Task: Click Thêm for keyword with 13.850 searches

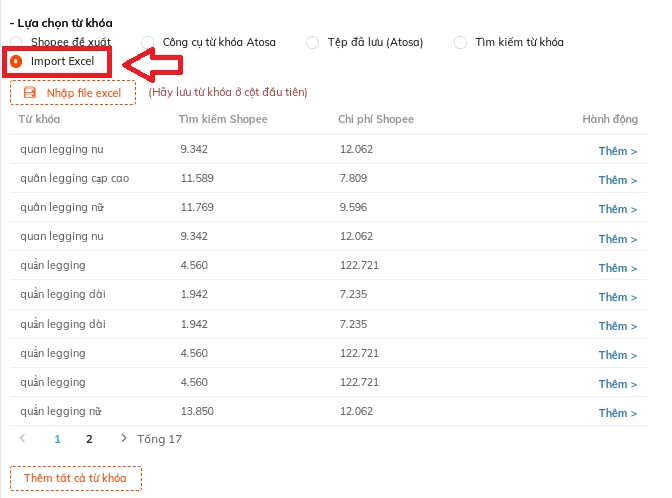Action: (617, 413)
